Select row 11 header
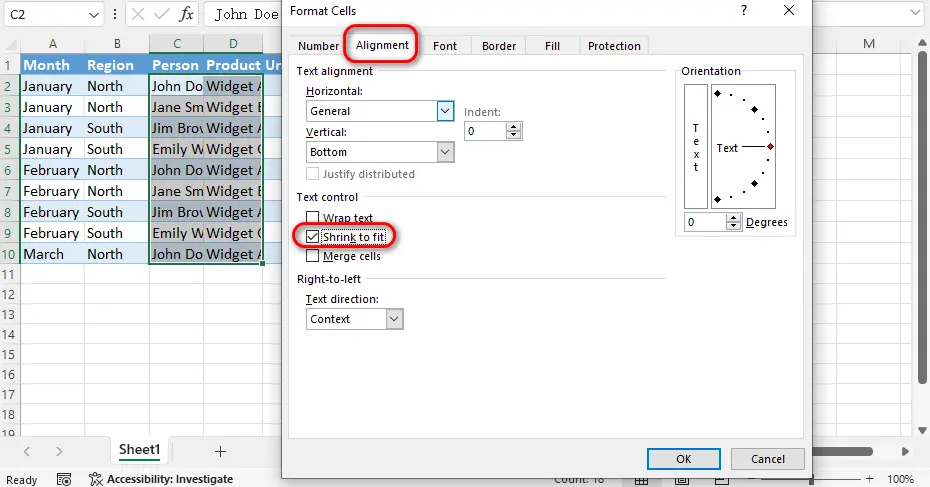930x487 pixels. [8, 275]
